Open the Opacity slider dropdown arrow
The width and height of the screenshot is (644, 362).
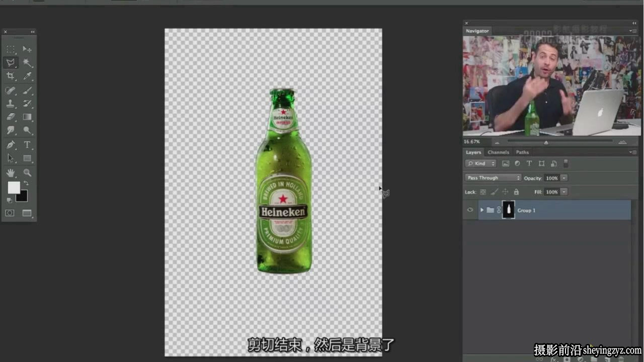pos(564,178)
